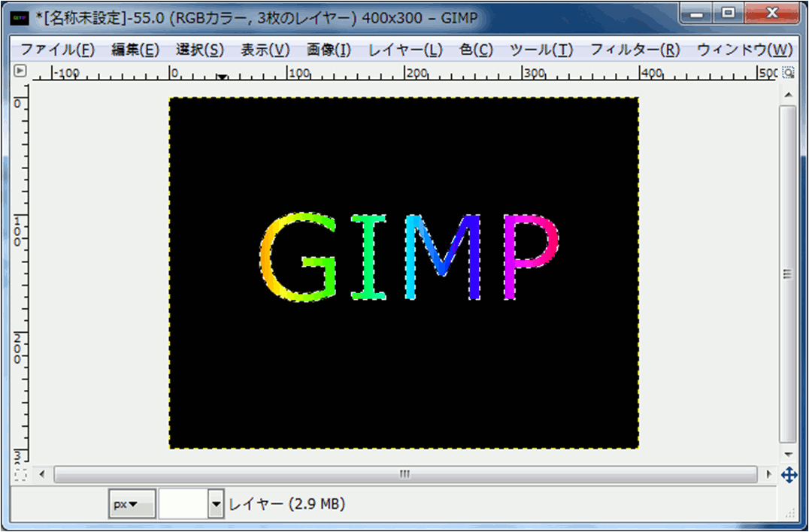809x532 pixels.
Task: Open the レイヤー(L) menu
Action: 405,50
